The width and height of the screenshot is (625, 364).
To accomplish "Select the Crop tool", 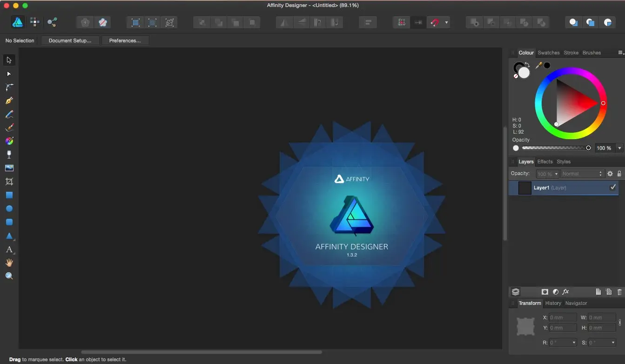I will pyautogui.click(x=9, y=182).
